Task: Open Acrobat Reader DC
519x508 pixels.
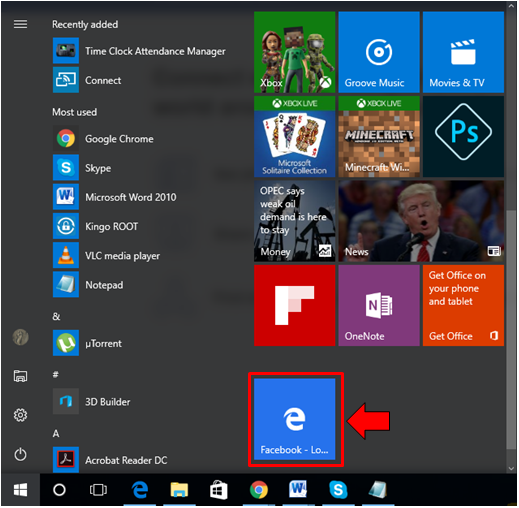Action: (x=110, y=460)
